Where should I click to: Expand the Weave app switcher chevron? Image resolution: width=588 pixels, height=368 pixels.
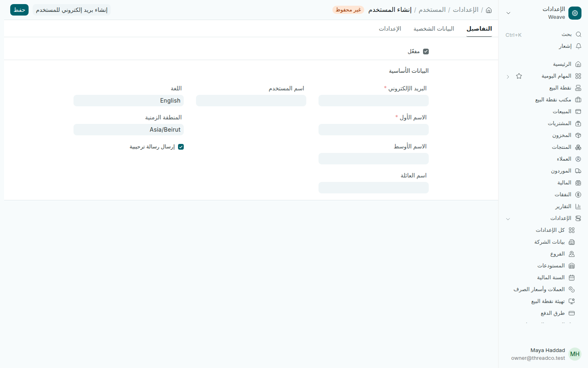[508, 13]
